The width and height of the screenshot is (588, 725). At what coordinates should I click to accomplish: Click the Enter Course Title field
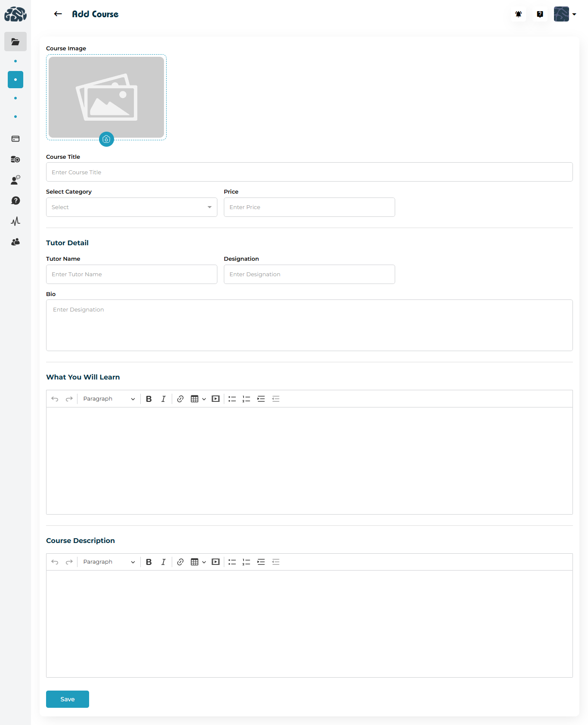point(309,172)
